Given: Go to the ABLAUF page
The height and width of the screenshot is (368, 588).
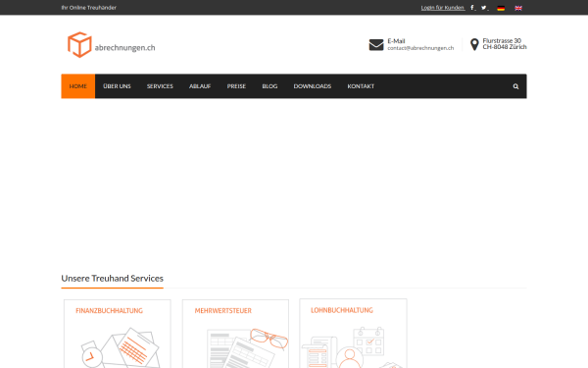Looking at the screenshot, I should 200,86.
